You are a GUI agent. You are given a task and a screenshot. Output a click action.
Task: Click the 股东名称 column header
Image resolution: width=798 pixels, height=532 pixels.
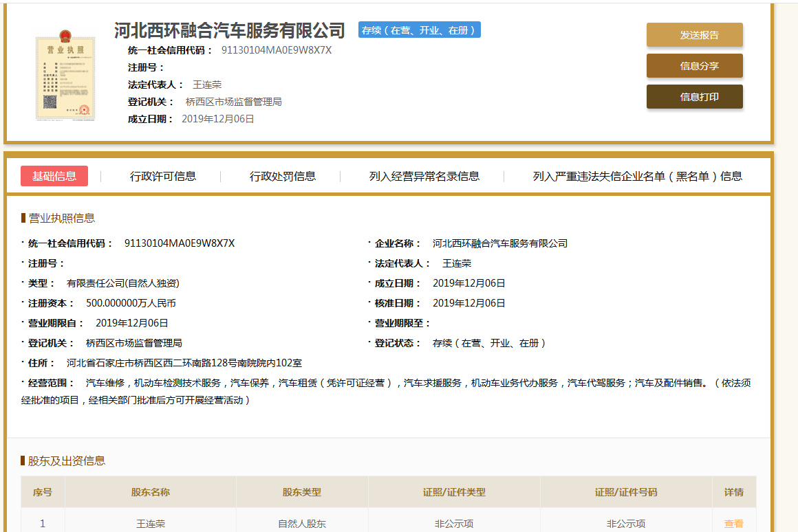pyautogui.click(x=151, y=492)
